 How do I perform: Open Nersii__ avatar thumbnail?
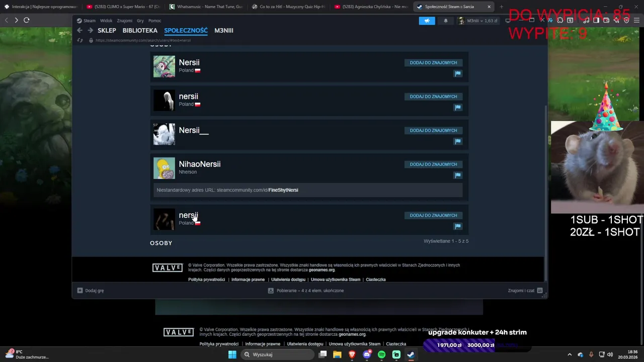164,134
